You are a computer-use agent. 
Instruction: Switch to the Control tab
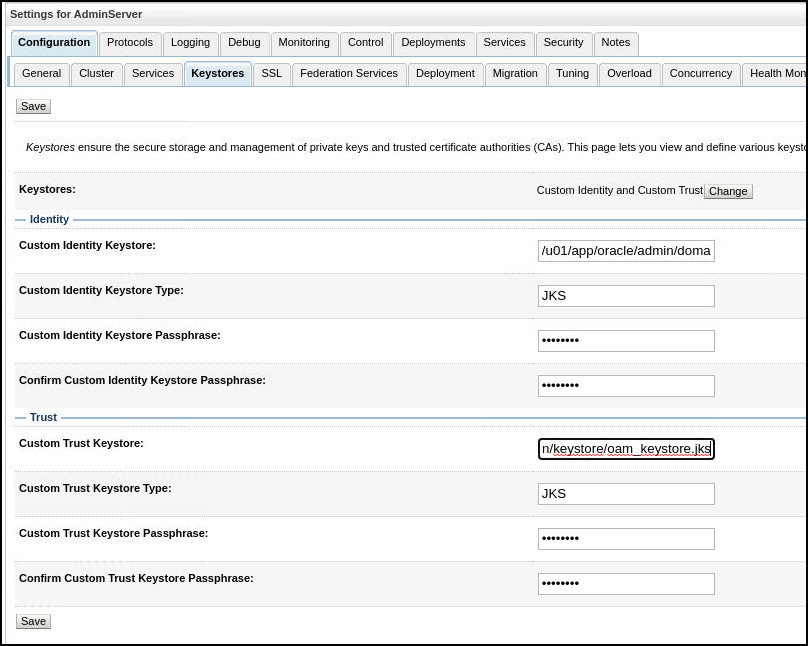click(x=365, y=43)
